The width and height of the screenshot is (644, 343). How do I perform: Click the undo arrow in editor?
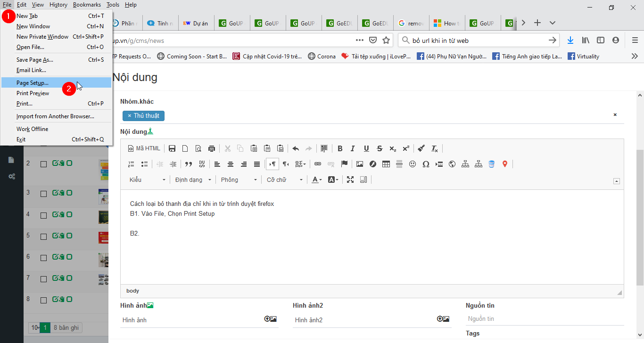pos(296,148)
